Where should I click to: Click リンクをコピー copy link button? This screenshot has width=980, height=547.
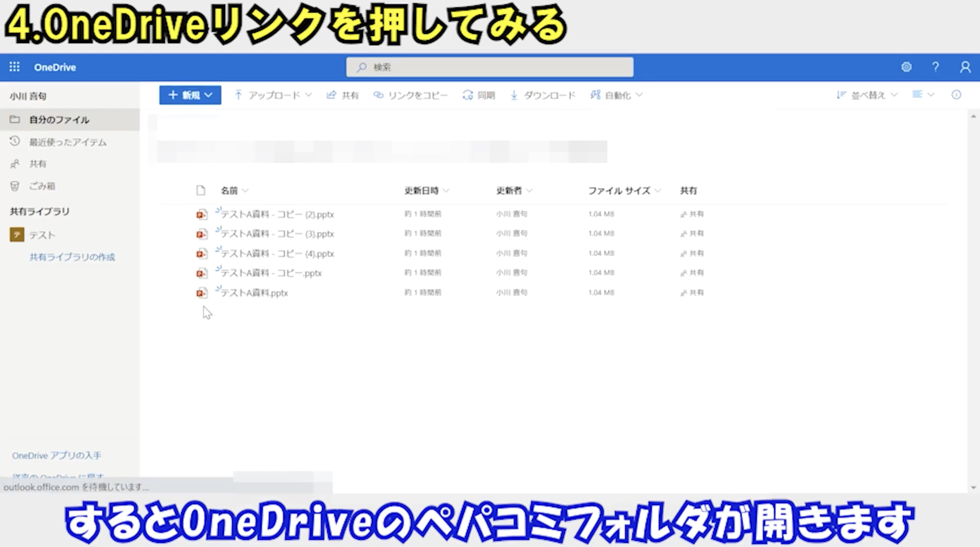click(x=410, y=95)
